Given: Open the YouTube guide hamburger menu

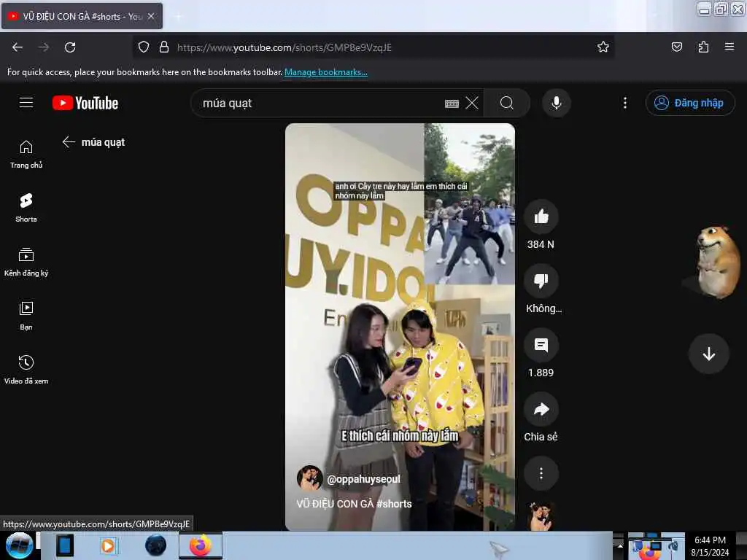Looking at the screenshot, I should 26,103.
